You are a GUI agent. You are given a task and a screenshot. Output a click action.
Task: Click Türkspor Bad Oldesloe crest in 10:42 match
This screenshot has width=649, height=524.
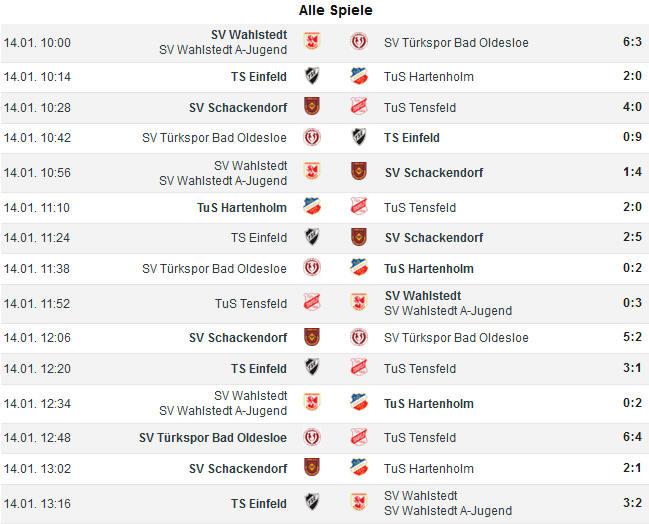(x=312, y=137)
